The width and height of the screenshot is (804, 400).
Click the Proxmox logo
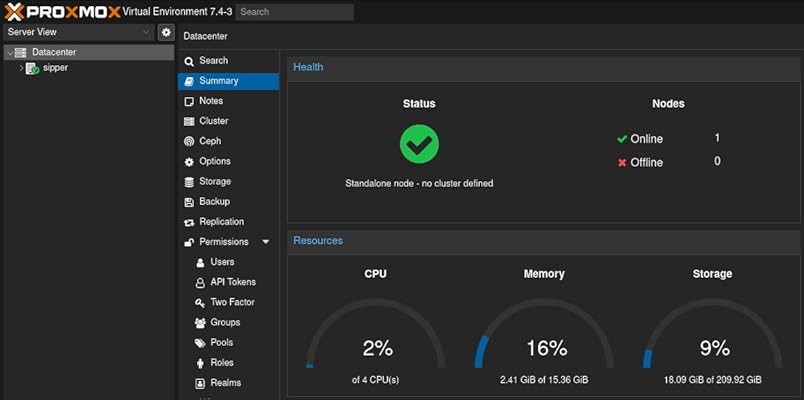tap(62, 12)
